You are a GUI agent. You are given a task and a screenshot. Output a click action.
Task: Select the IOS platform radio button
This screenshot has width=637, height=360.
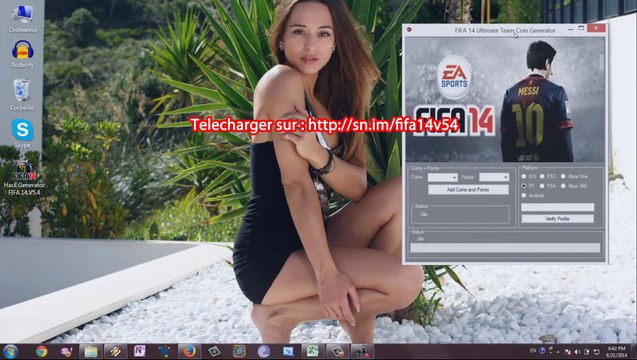pyautogui.click(x=524, y=176)
